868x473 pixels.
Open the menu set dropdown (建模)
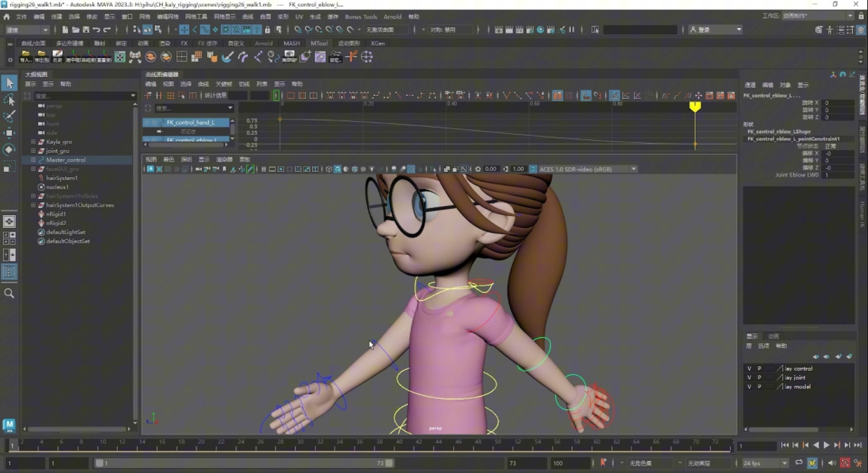pos(27,29)
